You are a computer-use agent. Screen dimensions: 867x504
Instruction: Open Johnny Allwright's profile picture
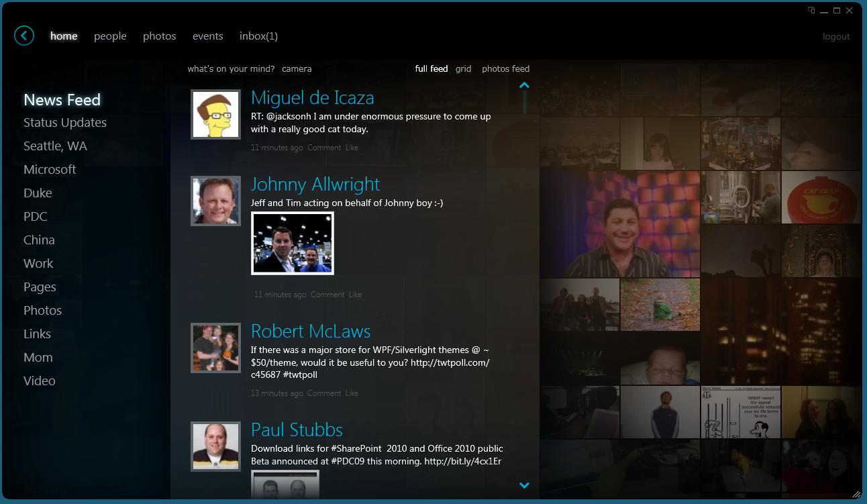point(215,201)
